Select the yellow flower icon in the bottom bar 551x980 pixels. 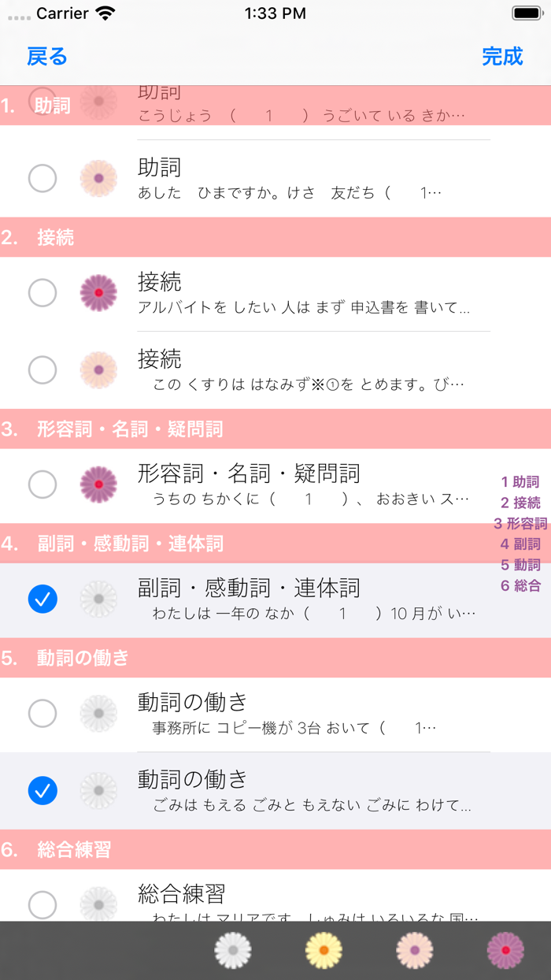[322, 950]
